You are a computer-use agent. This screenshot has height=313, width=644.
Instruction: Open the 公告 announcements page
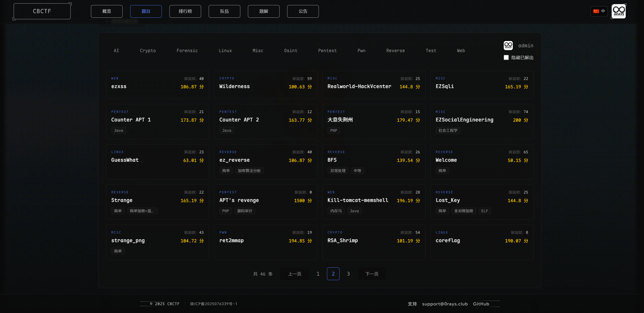303,11
